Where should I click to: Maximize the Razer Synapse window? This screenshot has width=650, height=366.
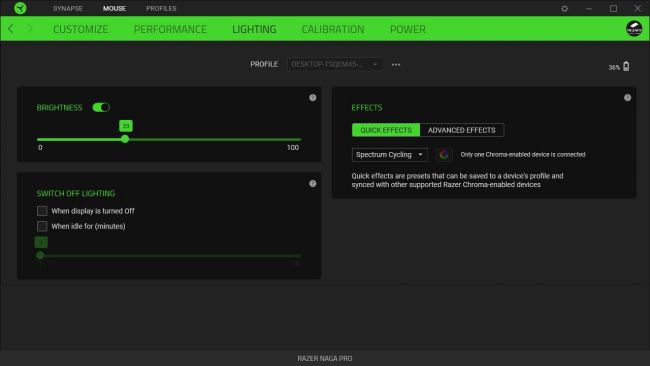[x=613, y=8]
